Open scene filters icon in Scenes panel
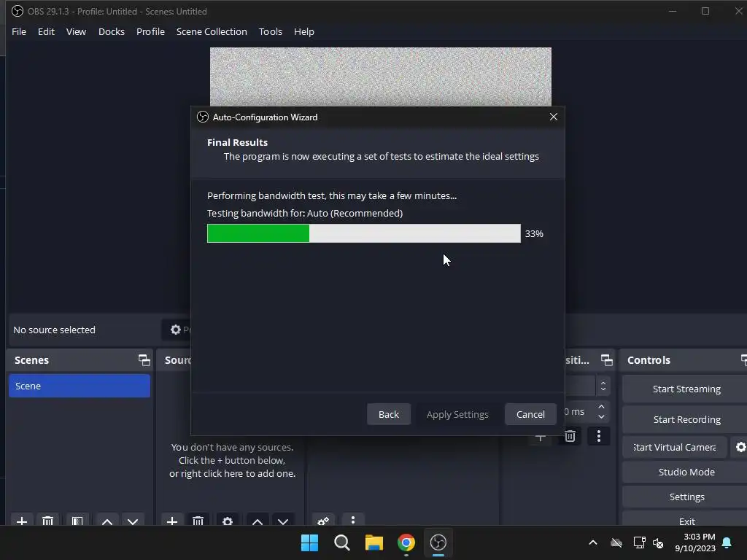This screenshot has height=560, width=747. coord(77,521)
